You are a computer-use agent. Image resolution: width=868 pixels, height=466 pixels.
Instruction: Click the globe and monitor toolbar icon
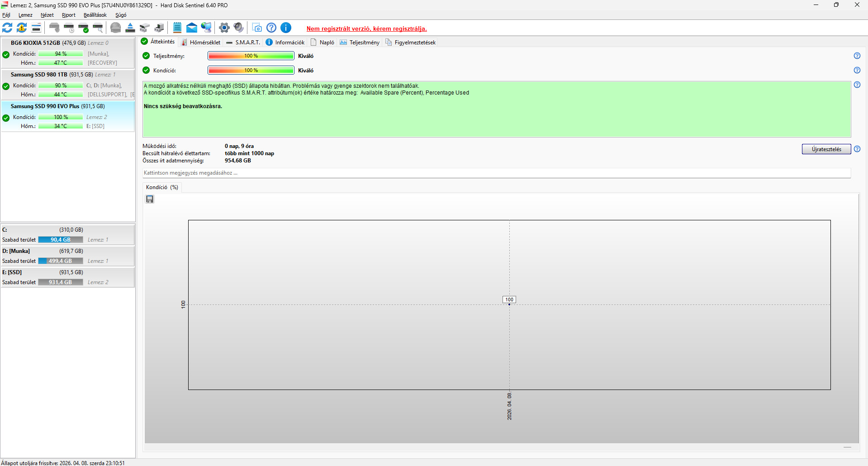point(206,28)
